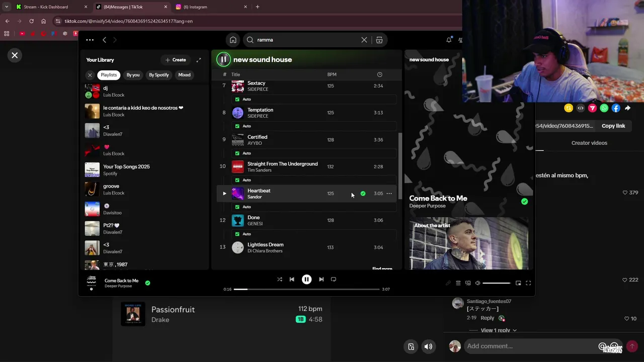Sort tracks by the BPM column
Image resolution: width=644 pixels, height=362 pixels.
click(x=332, y=74)
